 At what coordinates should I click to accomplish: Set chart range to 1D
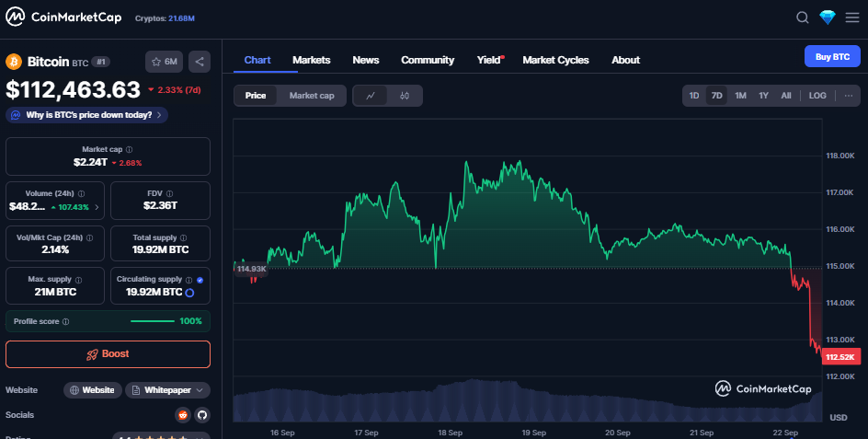click(x=693, y=96)
